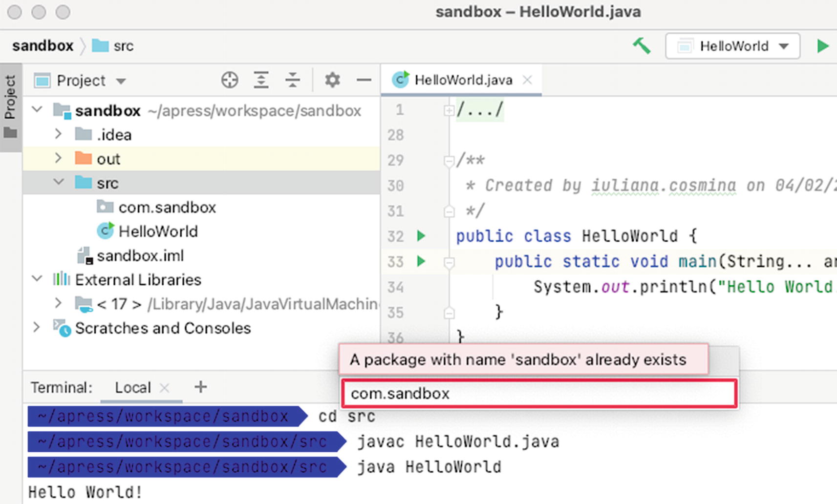Close the Local terminal tab
Viewport: 837px width, 504px height.
(x=165, y=388)
